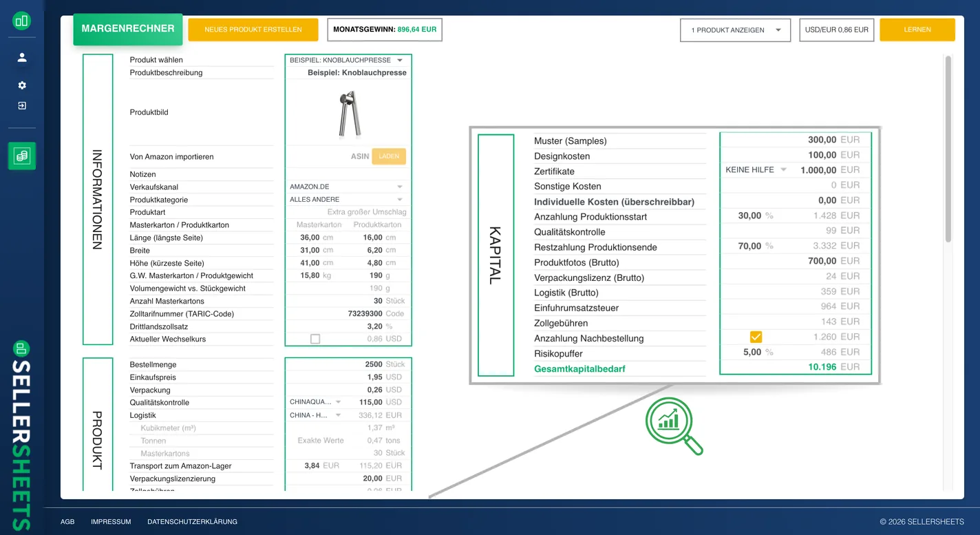The height and width of the screenshot is (535, 980).
Task: Click the Produktkarton Höhe value 4,80
Action: click(375, 263)
